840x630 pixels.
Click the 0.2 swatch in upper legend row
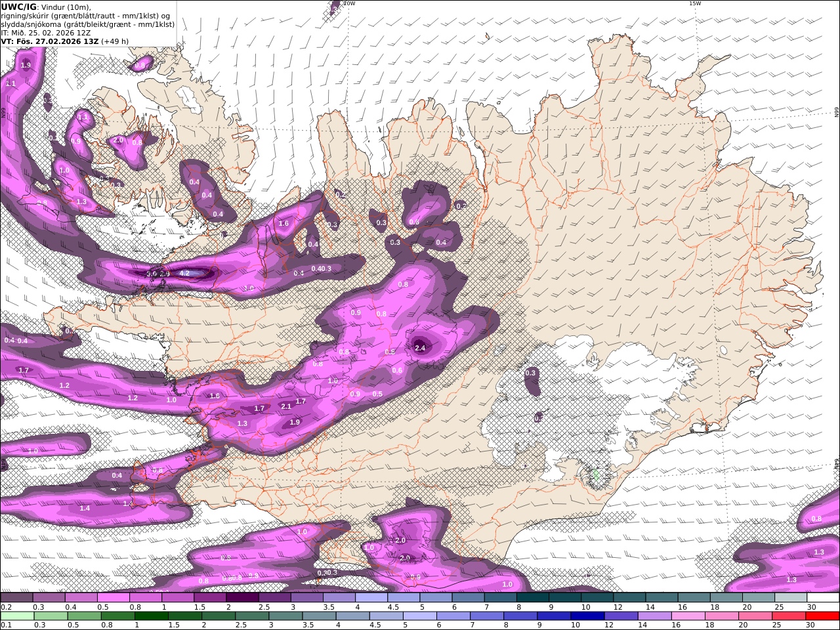(16, 598)
